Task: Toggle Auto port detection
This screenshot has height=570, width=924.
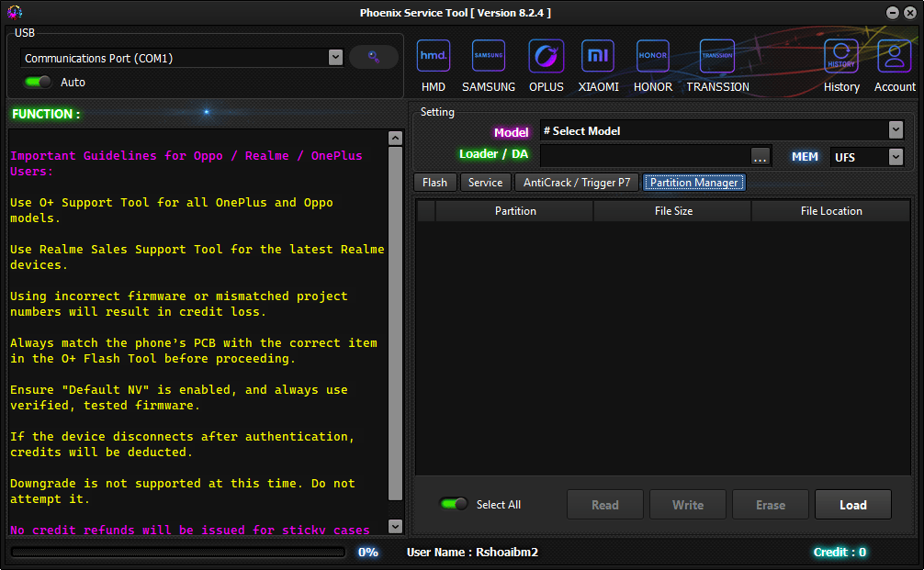Action: 37,82
